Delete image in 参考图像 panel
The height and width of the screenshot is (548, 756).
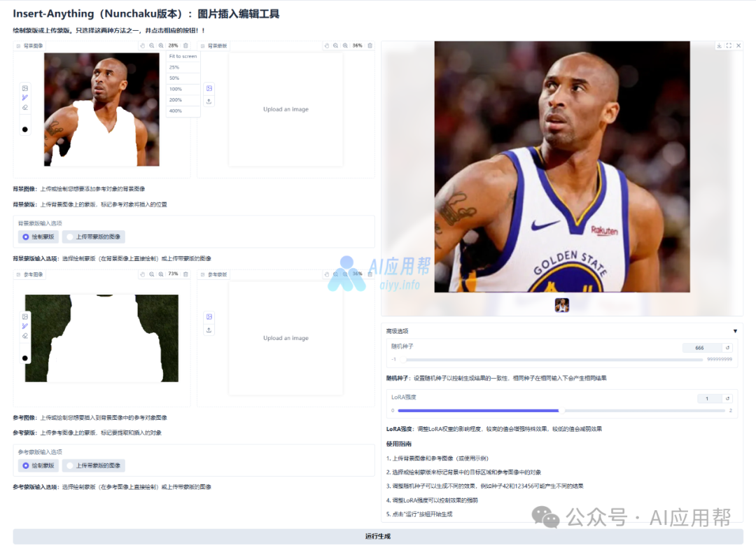pyautogui.click(x=185, y=274)
